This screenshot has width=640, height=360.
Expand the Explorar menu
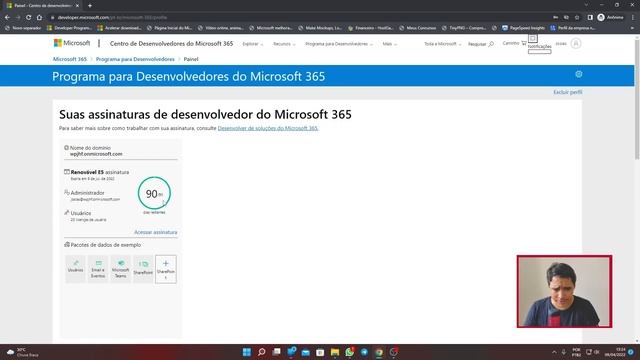253,44
